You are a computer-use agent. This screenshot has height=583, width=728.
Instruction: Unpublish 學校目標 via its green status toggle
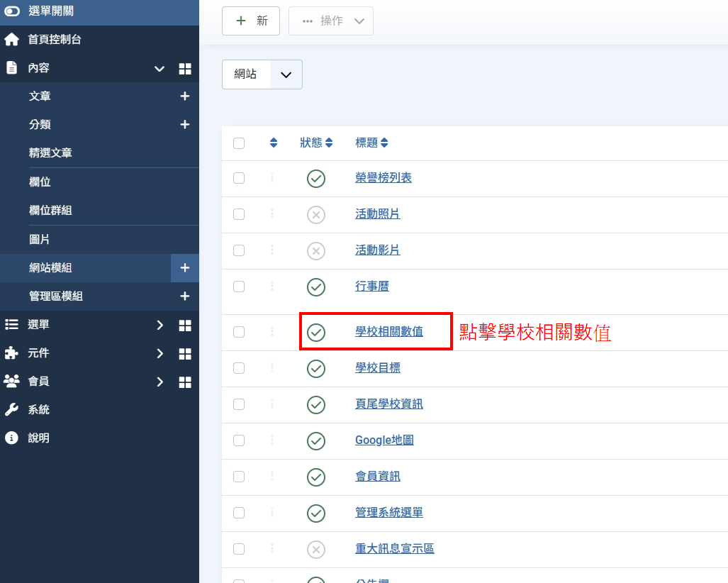coord(315,369)
